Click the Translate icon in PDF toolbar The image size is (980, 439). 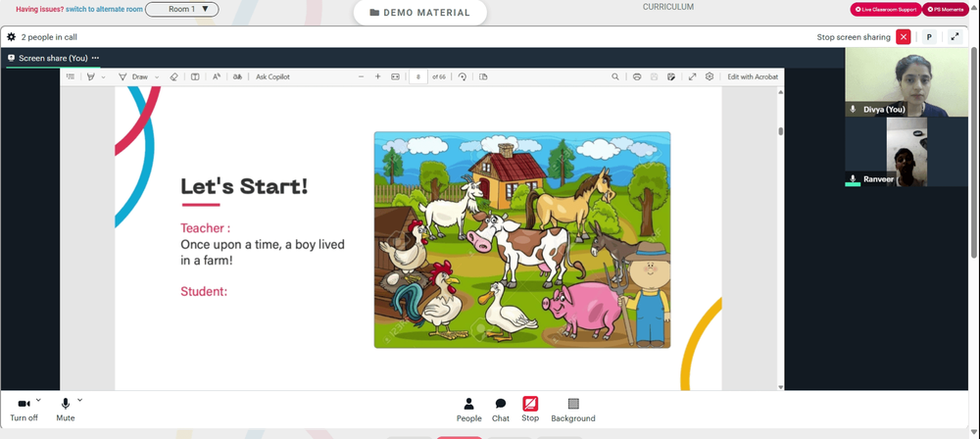point(237,76)
